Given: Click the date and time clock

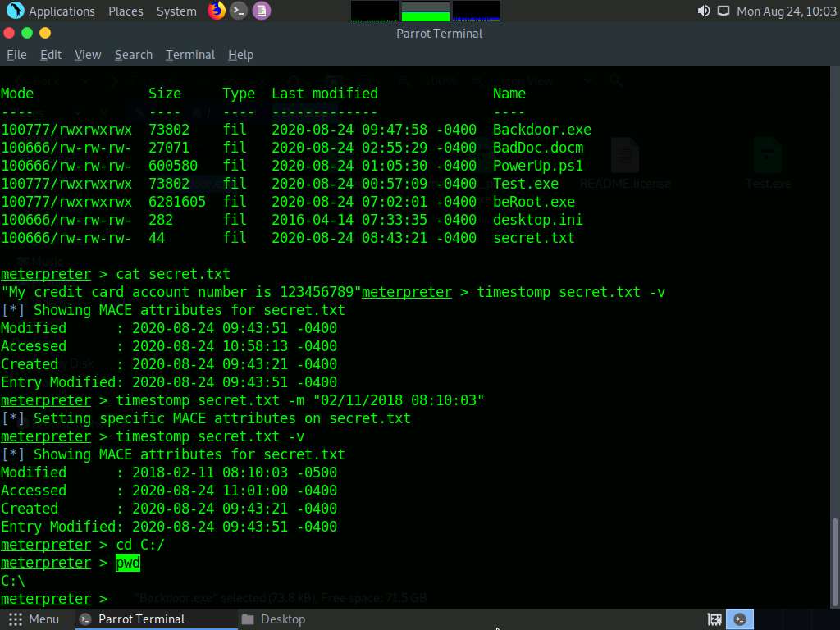Looking at the screenshot, I should [786, 11].
